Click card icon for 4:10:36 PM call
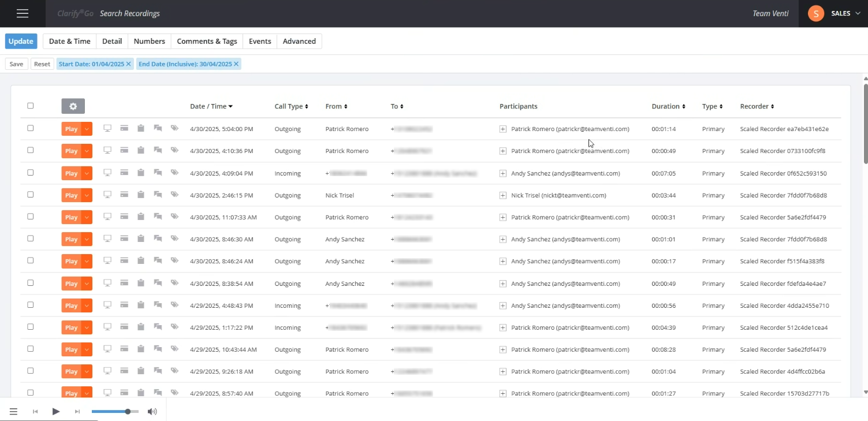 pos(124,150)
